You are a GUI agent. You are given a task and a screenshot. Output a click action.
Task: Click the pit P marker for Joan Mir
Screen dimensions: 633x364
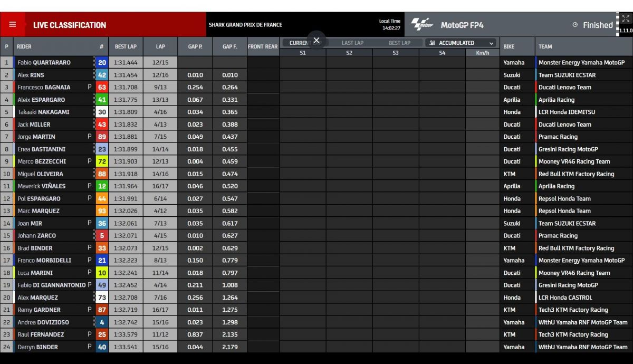coord(90,223)
